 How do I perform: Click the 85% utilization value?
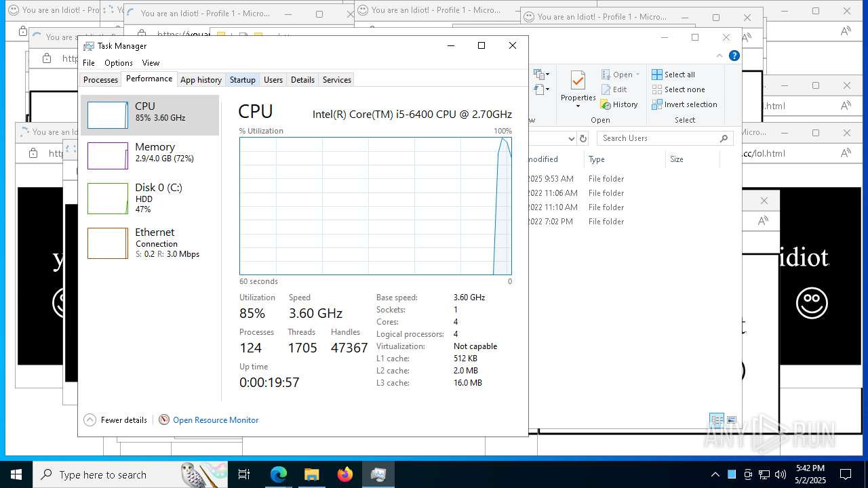pos(252,313)
